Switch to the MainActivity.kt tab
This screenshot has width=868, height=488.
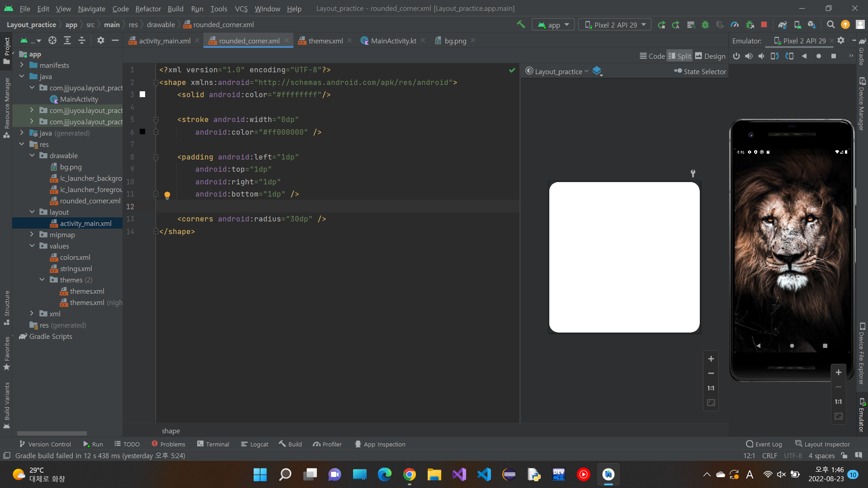(393, 41)
